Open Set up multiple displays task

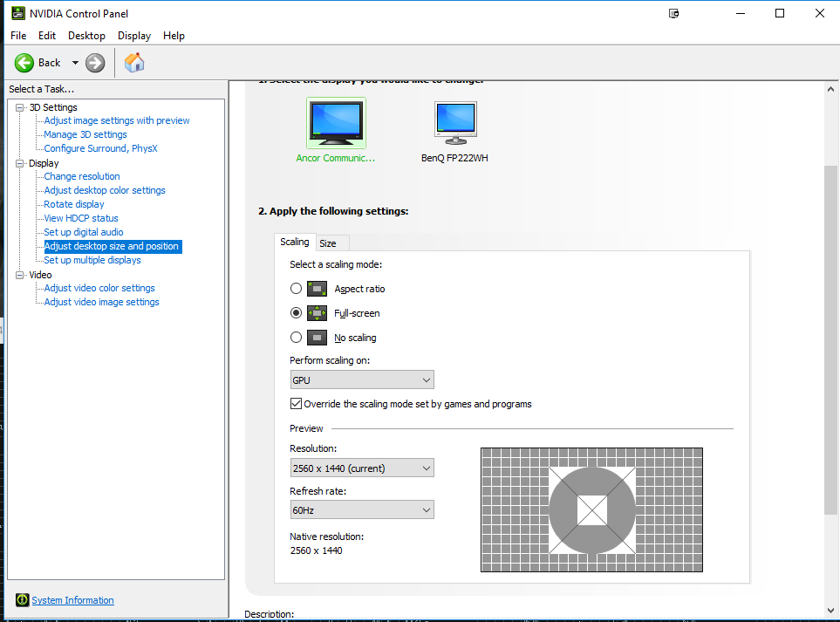tap(92, 260)
